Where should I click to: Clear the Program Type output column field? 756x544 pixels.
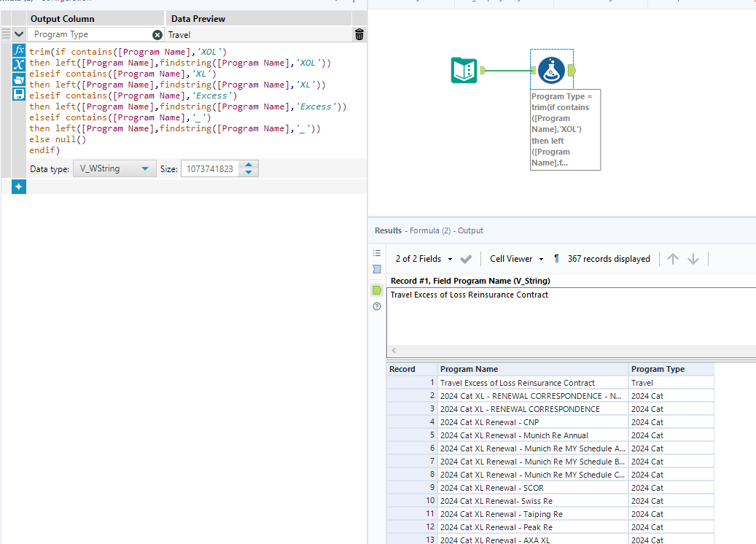pos(157,34)
